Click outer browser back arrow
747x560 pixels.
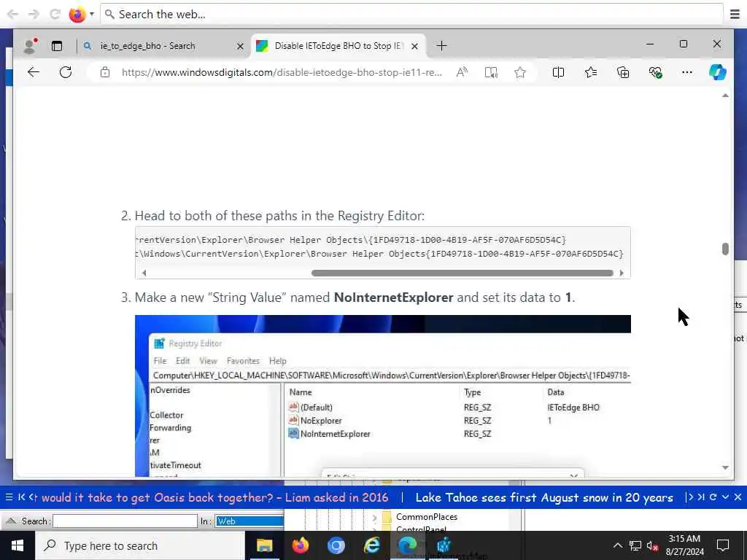(12, 14)
